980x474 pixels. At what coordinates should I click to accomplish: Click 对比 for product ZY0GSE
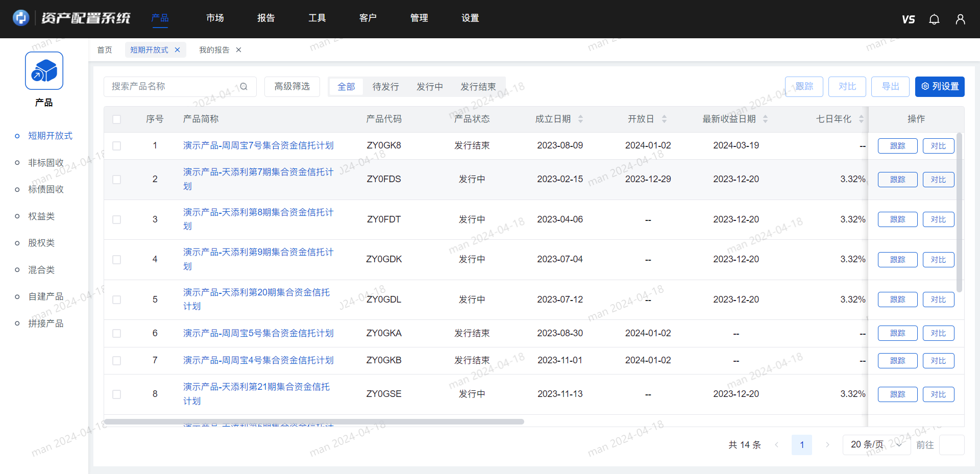938,394
